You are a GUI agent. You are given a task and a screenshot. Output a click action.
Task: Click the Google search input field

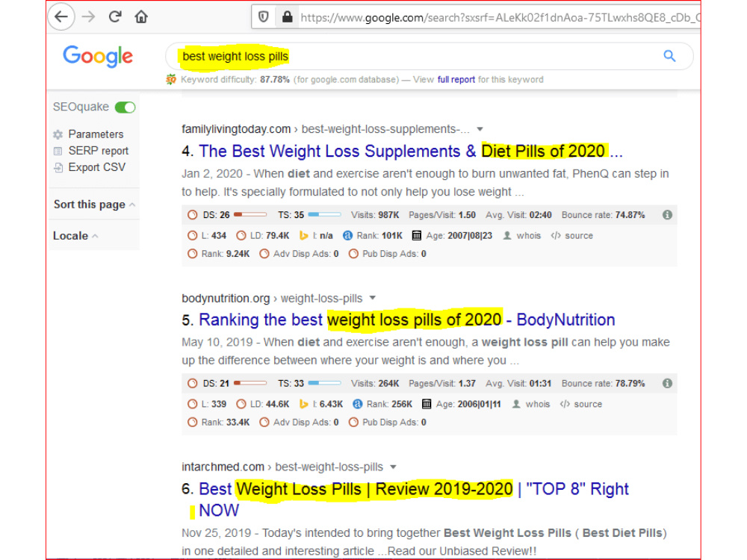429,56
